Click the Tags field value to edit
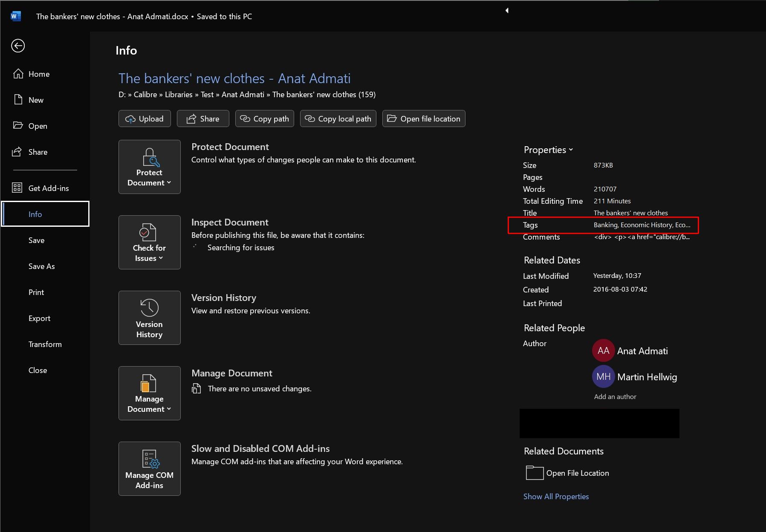766x532 pixels. (x=642, y=225)
